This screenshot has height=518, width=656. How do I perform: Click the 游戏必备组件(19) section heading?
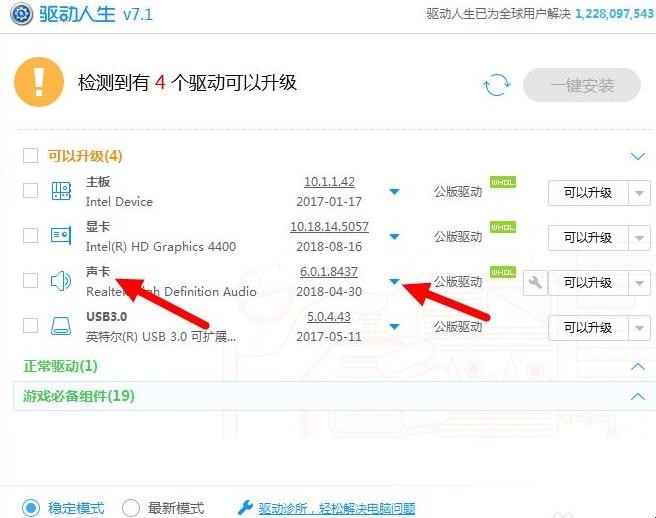(79, 396)
